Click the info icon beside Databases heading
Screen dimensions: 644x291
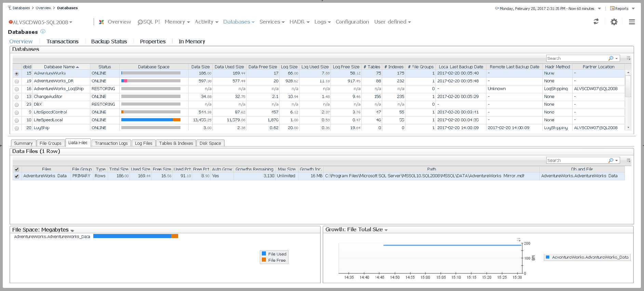pyautogui.click(x=43, y=31)
